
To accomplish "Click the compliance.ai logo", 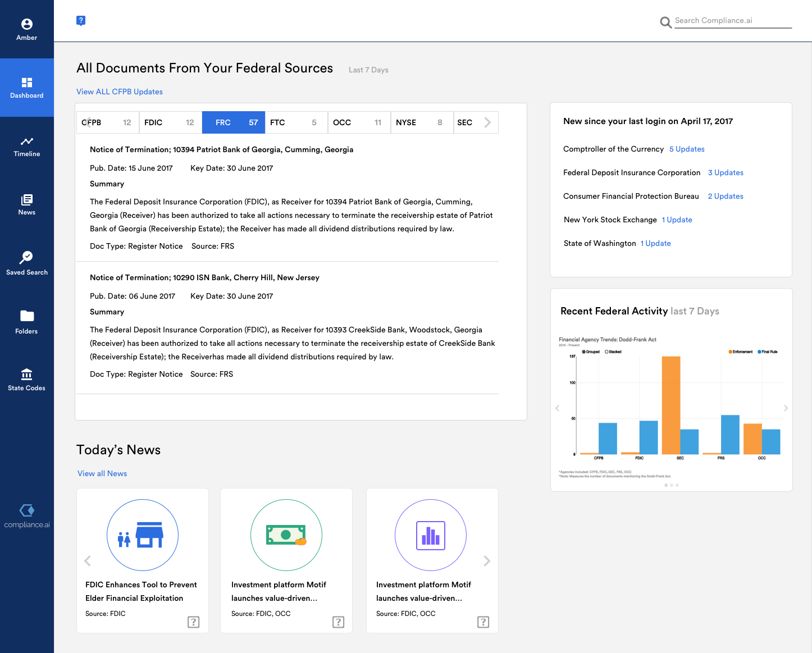I will tap(27, 516).
